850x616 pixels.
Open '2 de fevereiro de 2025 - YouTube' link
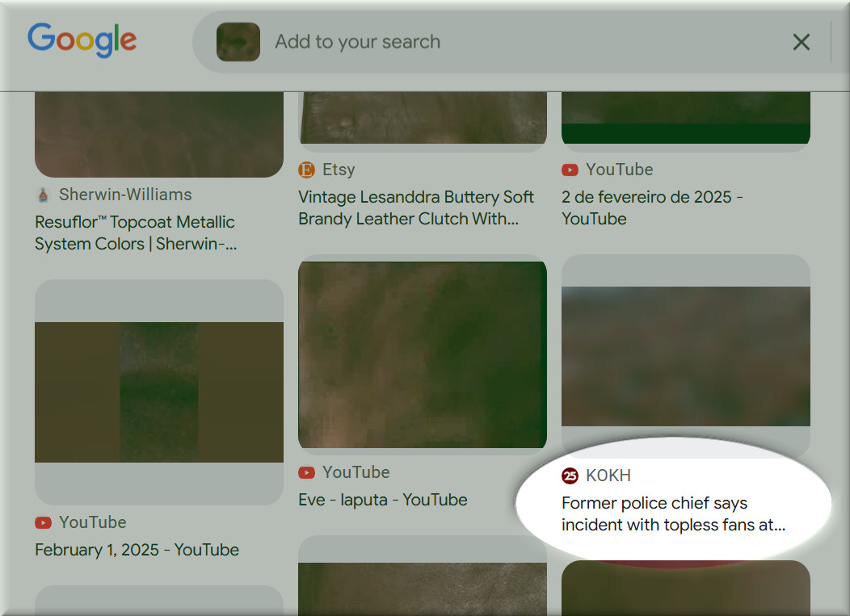[652, 207]
